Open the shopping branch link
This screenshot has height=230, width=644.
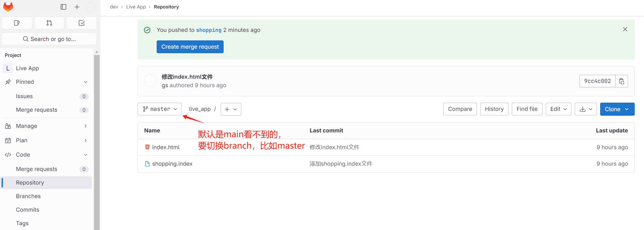[209, 30]
